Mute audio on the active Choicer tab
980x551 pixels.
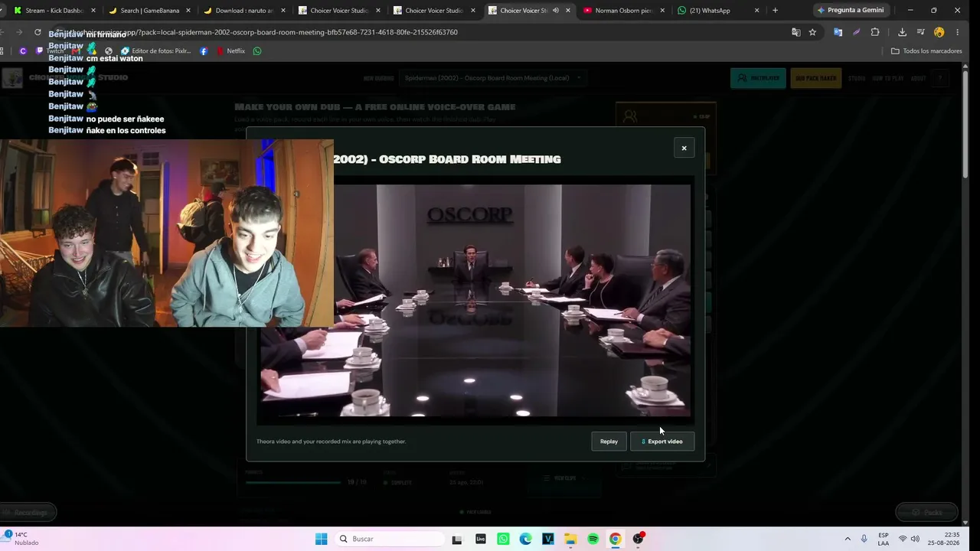556,11
